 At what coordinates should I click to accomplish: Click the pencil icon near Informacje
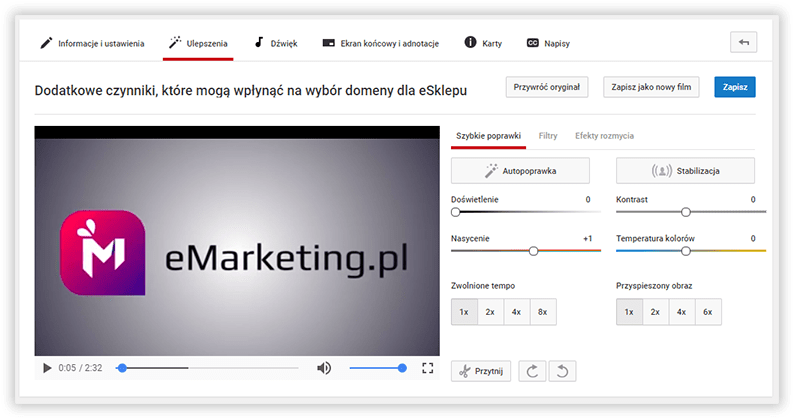tap(46, 43)
